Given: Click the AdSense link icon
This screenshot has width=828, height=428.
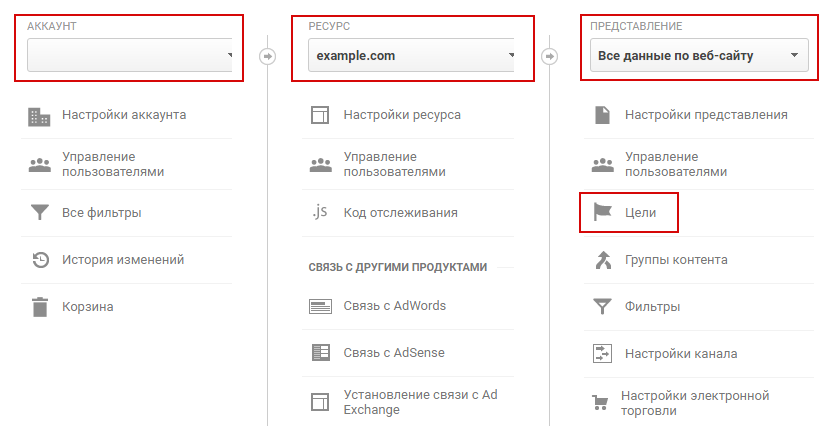Looking at the screenshot, I should tap(321, 353).
